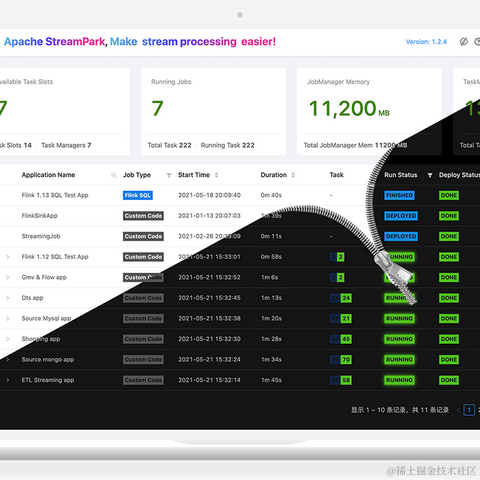
Task: Click green task count 58 in ETL Streaming row
Action: click(x=346, y=380)
